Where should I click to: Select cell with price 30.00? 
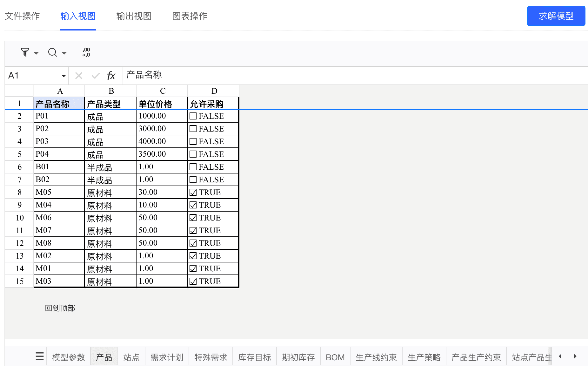[162, 192]
